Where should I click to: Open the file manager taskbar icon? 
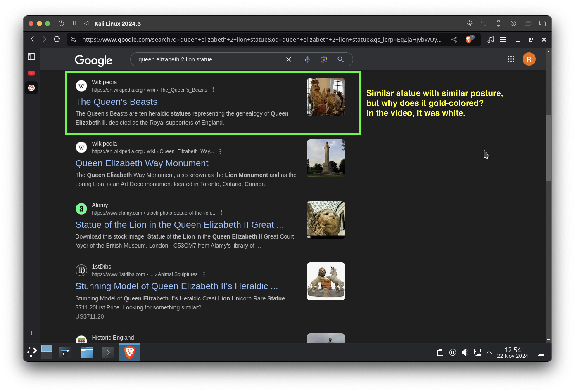point(87,352)
